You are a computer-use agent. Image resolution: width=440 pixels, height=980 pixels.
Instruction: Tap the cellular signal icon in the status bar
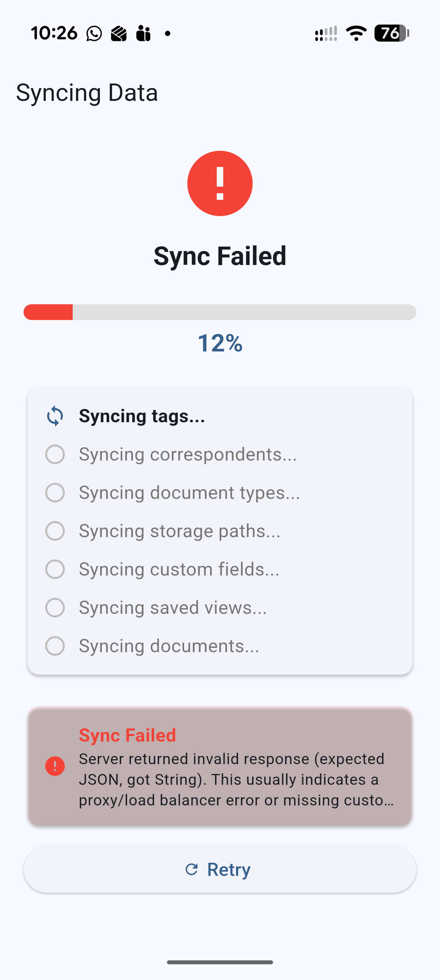(326, 33)
